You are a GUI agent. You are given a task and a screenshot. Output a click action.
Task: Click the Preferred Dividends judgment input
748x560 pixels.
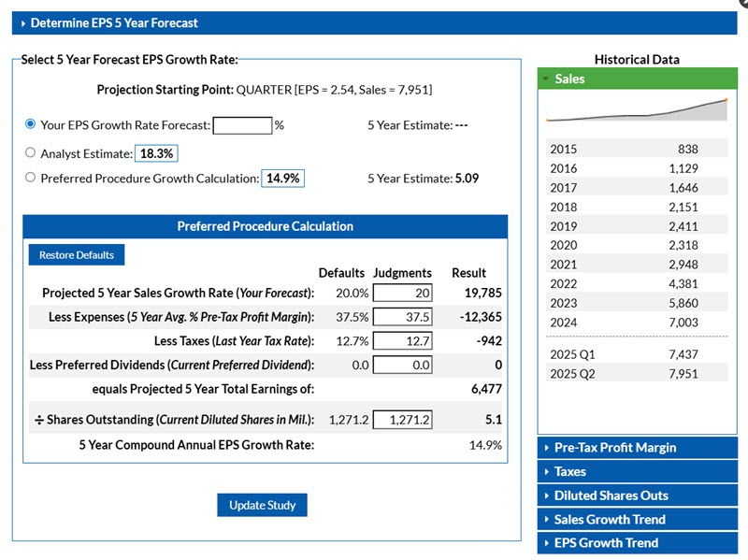402,366
